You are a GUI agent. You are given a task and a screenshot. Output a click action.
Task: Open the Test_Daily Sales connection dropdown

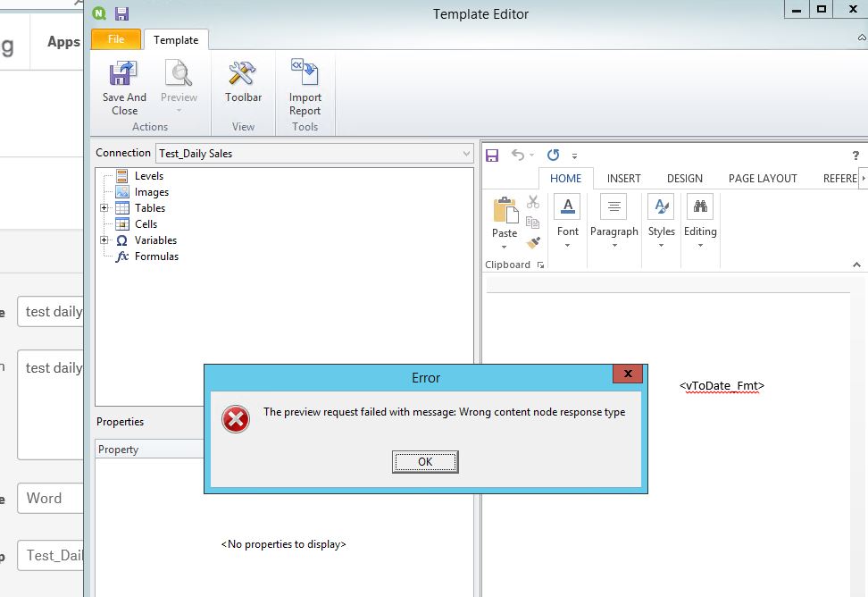pos(467,153)
